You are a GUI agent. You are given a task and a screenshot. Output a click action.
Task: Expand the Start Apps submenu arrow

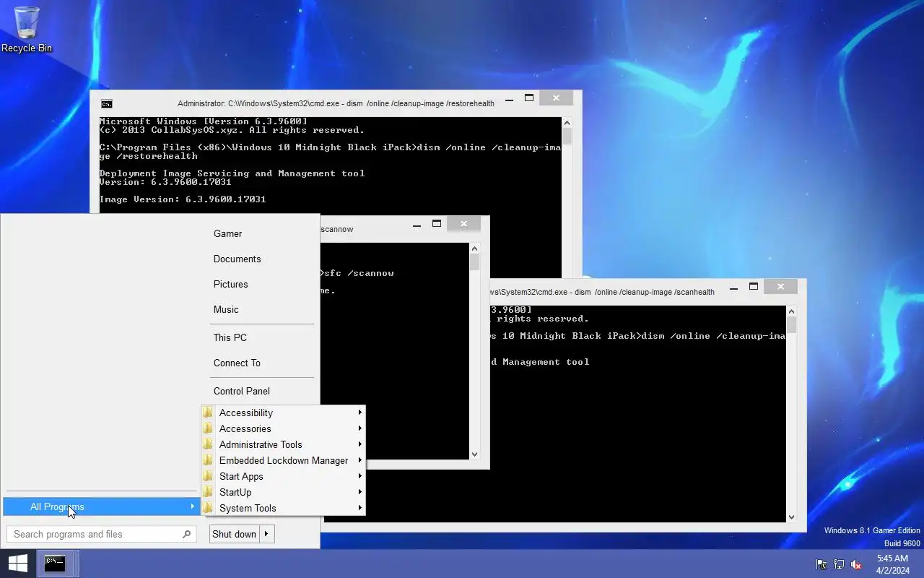pyautogui.click(x=359, y=476)
